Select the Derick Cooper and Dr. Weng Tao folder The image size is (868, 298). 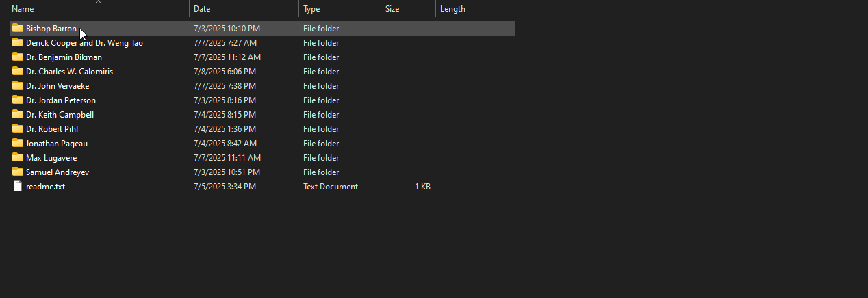click(x=84, y=43)
